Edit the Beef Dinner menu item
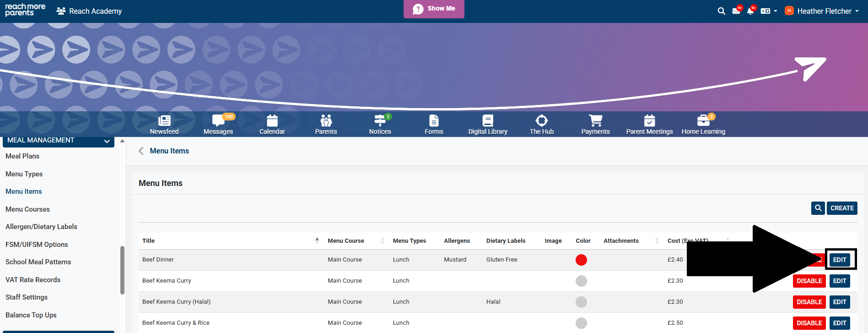 point(840,260)
